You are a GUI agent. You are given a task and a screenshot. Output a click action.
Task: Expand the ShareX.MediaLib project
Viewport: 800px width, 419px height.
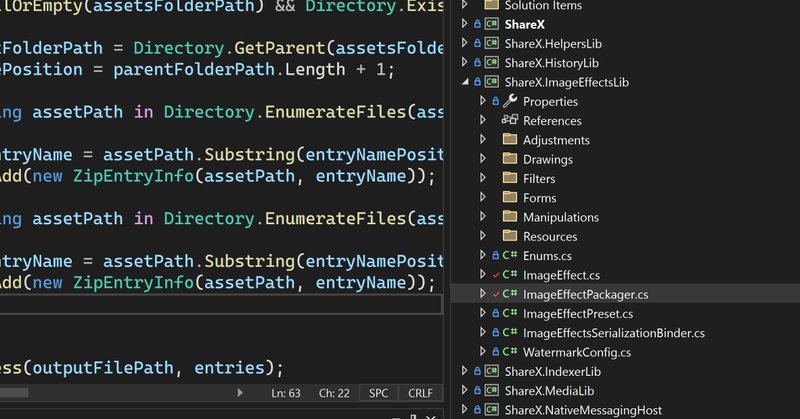464,390
